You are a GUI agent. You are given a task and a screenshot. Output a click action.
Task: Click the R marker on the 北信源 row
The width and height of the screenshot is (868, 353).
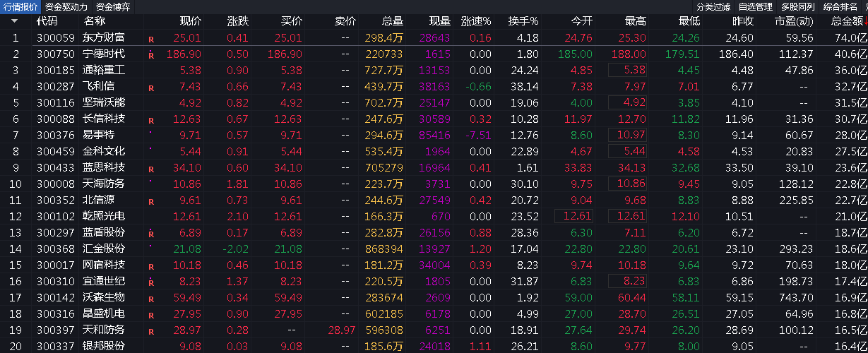click(x=150, y=202)
